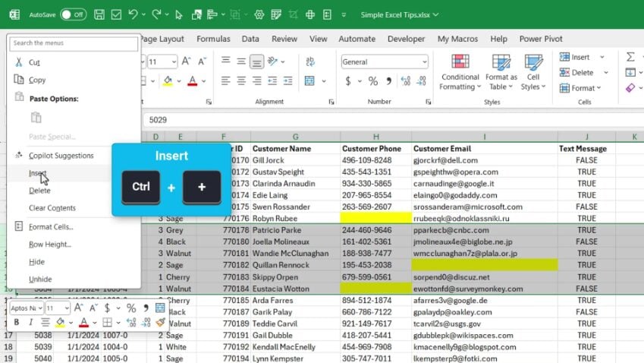
Task: Select column H header
Action: pyautogui.click(x=375, y=137)
